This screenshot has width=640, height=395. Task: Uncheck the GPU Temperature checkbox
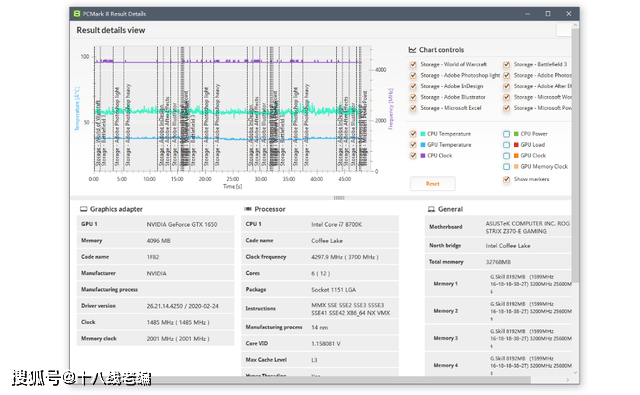tap(413, 145)
